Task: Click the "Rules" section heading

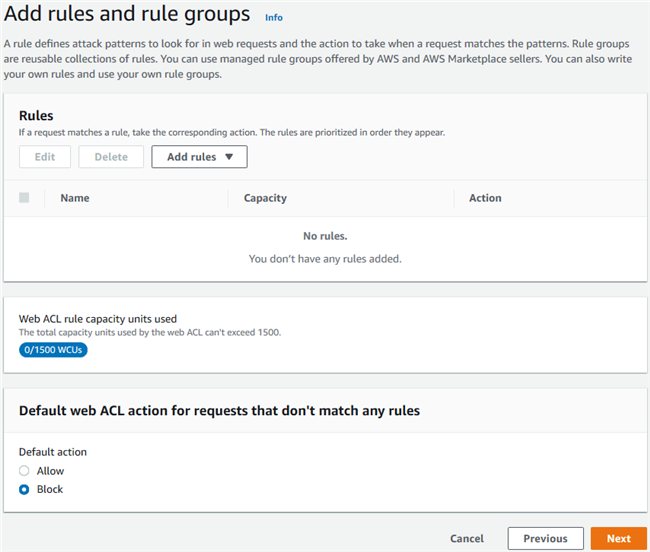Action: coord(36,116)
